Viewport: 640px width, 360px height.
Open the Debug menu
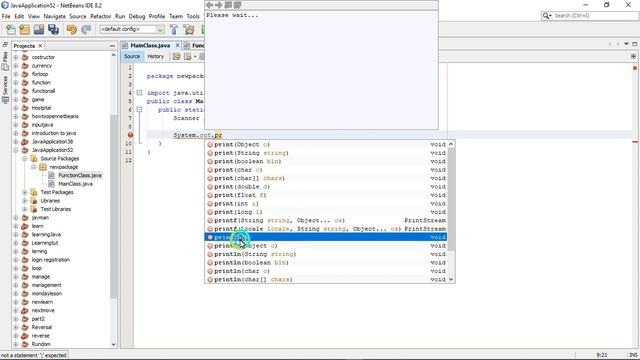(137, 16)
